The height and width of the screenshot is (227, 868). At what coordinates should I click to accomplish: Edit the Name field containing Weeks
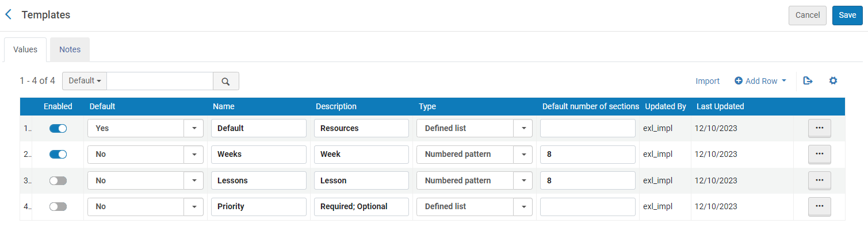coord(259,154)
